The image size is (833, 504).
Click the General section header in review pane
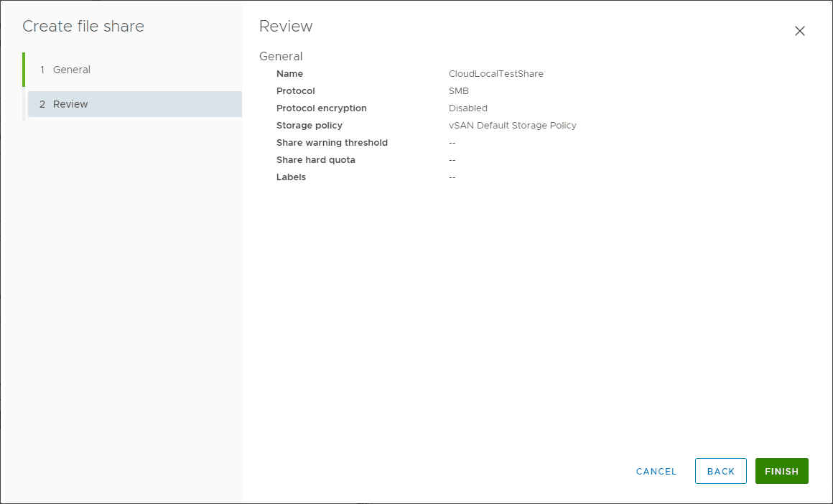tap(281, 56)
